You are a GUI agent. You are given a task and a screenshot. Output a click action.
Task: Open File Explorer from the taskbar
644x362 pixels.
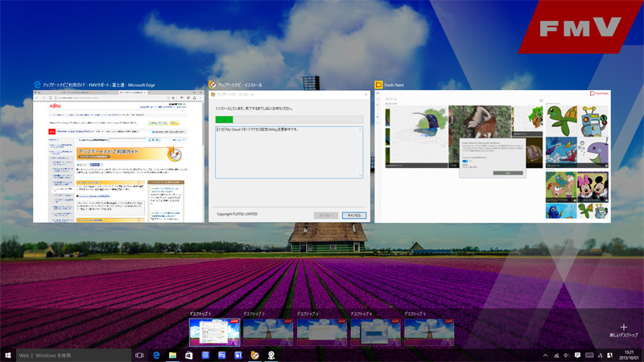(x=172, y=355)
